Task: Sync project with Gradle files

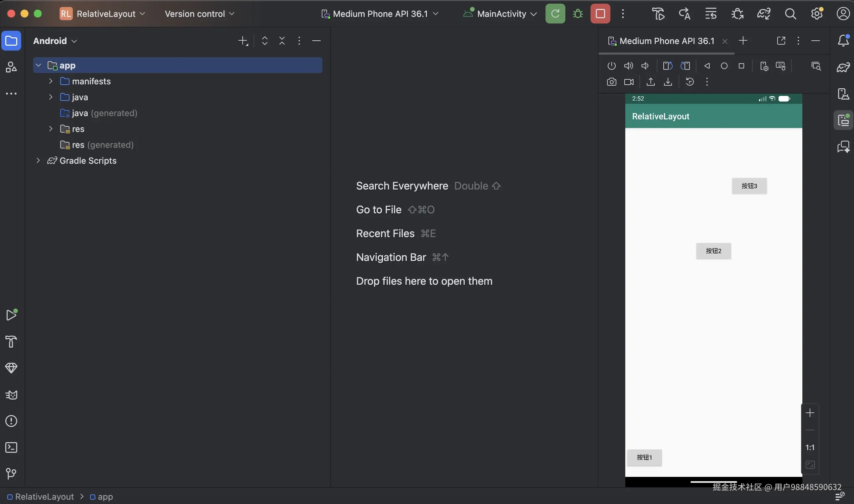Action: (x=764, y=14)
